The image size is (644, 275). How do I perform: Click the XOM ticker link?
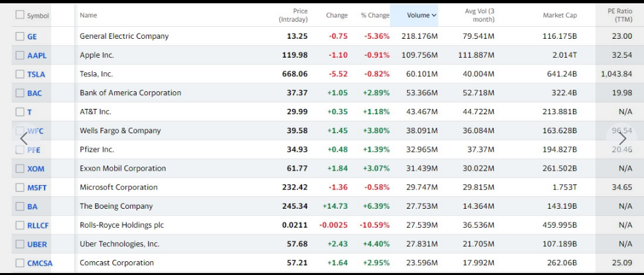pyautogui.click(x=35, y=169)
